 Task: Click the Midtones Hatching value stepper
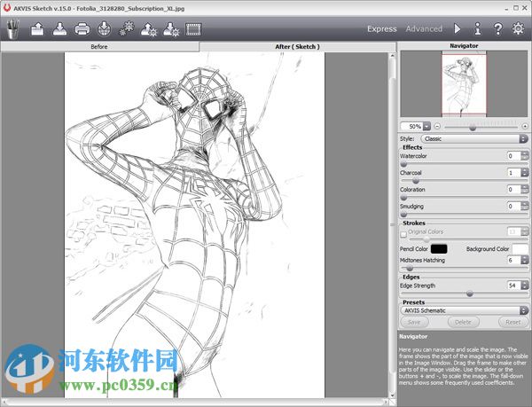pyautogui.click(x=525, y=260)
